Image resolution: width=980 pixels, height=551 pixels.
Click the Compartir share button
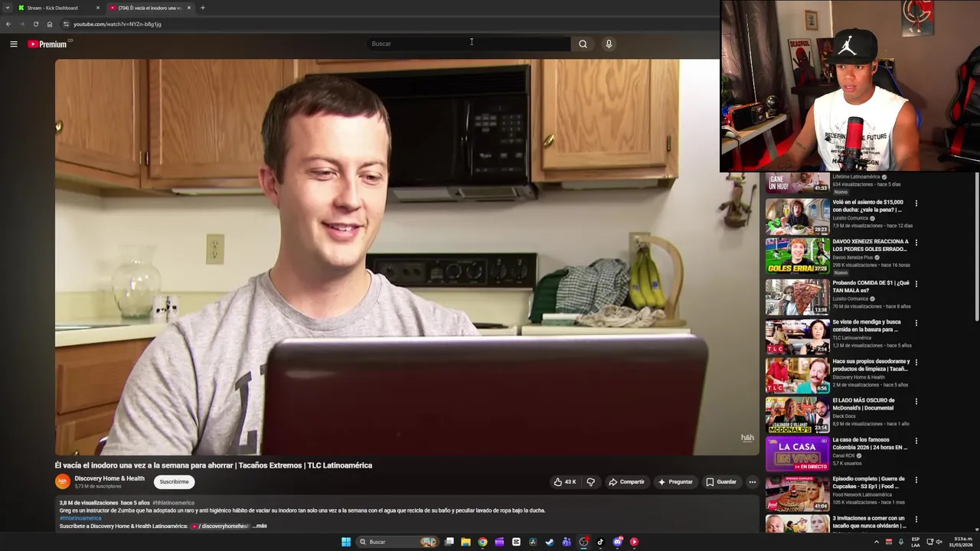pyautogui.click(x=626, y=482)
